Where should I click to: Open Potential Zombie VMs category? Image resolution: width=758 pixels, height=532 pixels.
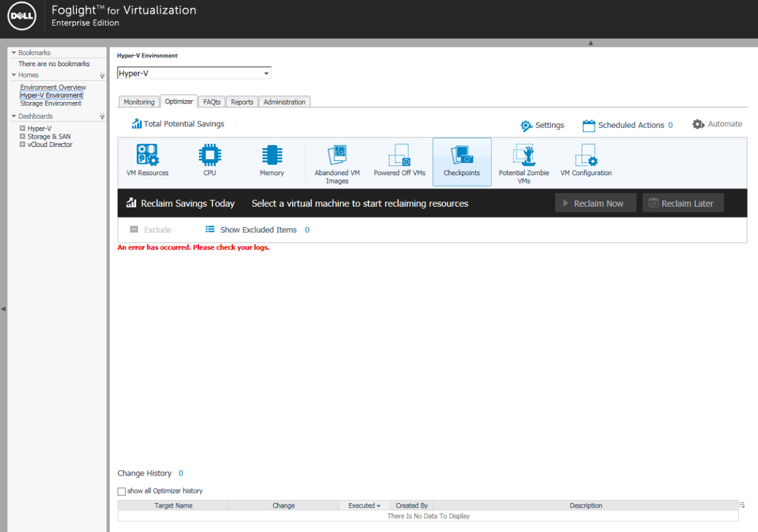(x=524, y=164)
